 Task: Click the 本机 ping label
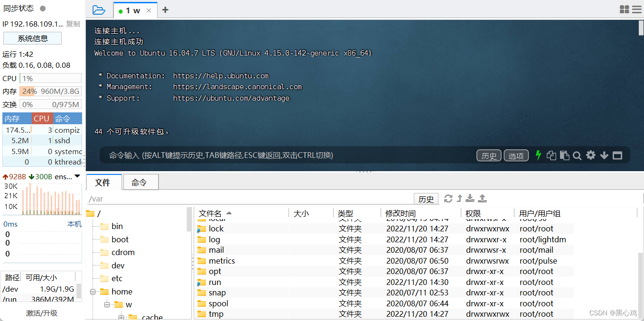pos(75,224)
